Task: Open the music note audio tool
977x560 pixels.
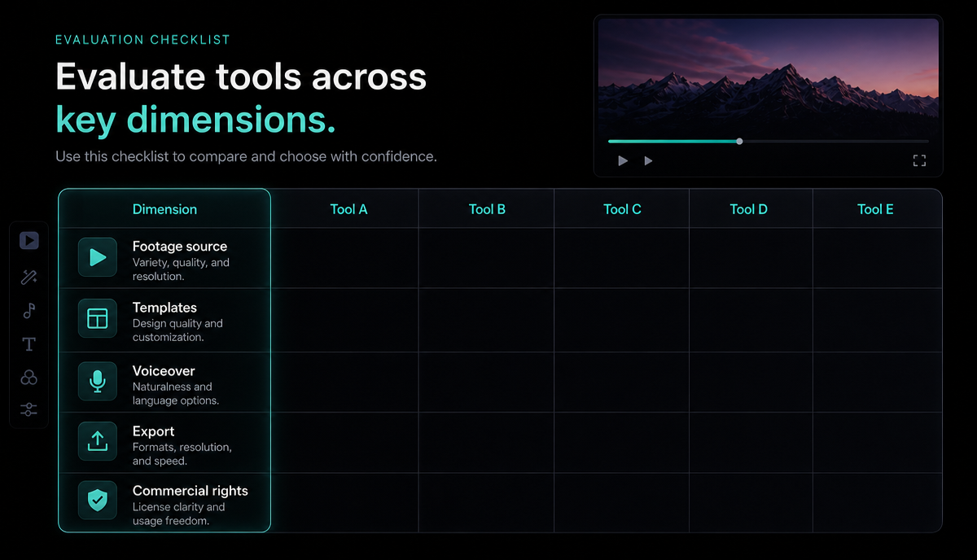Action: click(x=29, y=311)
